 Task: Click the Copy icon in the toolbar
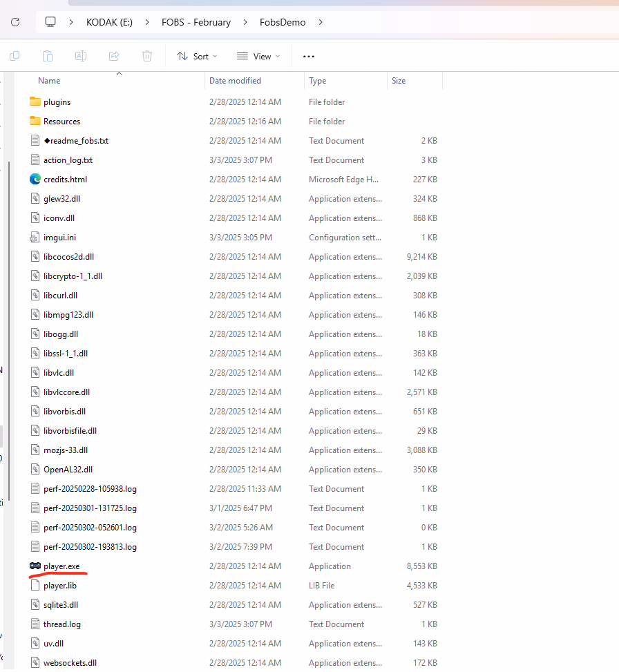[x=15, y=56]
